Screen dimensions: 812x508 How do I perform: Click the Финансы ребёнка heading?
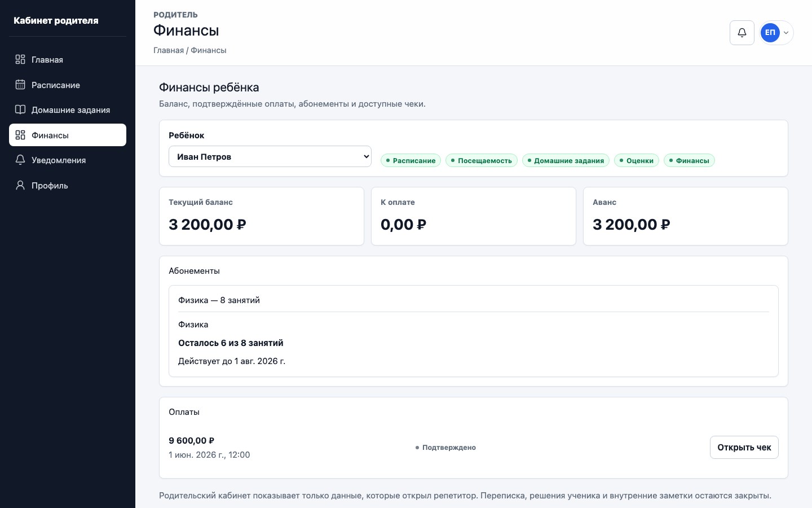(209, 87)
